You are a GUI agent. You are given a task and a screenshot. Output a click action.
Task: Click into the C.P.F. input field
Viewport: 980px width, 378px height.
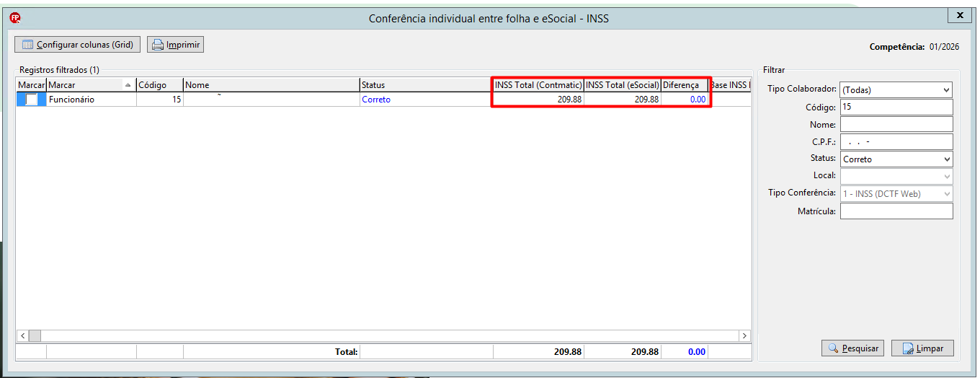896,142
